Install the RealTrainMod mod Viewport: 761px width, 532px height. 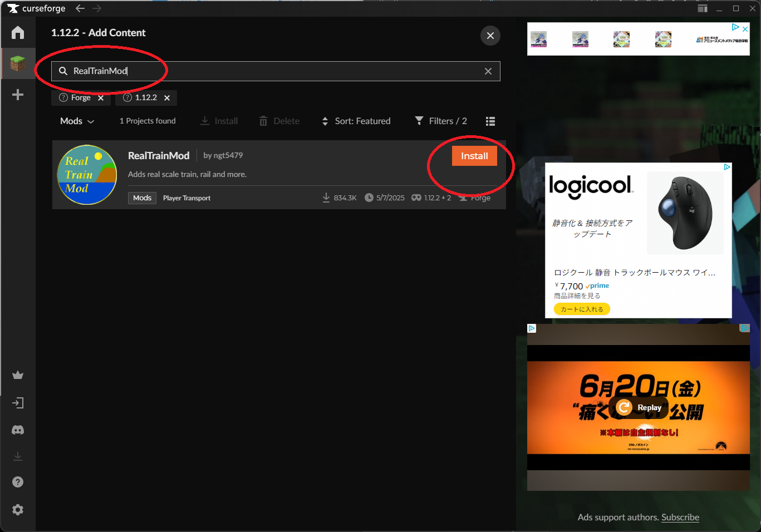click(x=474, y=156)
